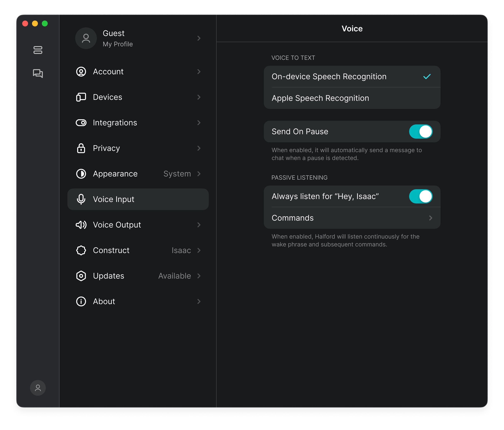Screen dimensions: 504x430
Task: Click chevron next to Guest profile
Action: pos(199,38)
